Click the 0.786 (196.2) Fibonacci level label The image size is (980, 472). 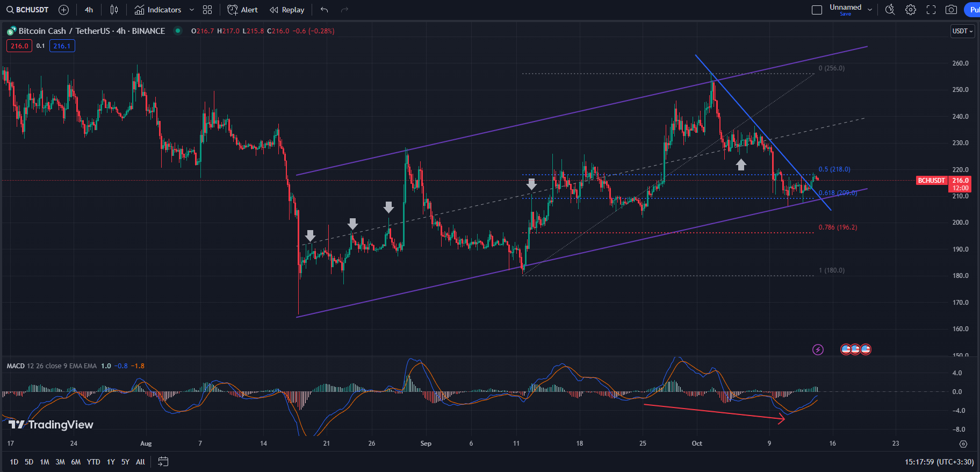[838, 227]
